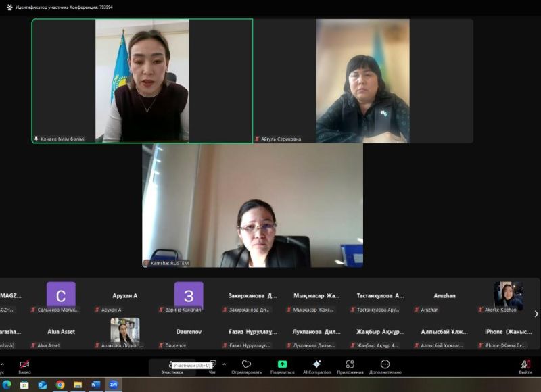Select the Kamshat RUSTEM video tile
Screen dimensions: 541x392
252,205
